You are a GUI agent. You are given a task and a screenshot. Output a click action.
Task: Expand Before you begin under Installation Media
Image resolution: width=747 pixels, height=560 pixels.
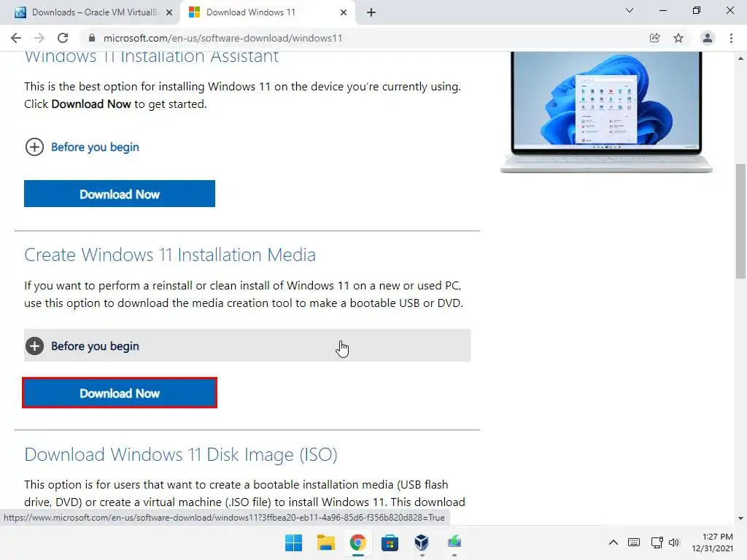[x=247, y=346]
